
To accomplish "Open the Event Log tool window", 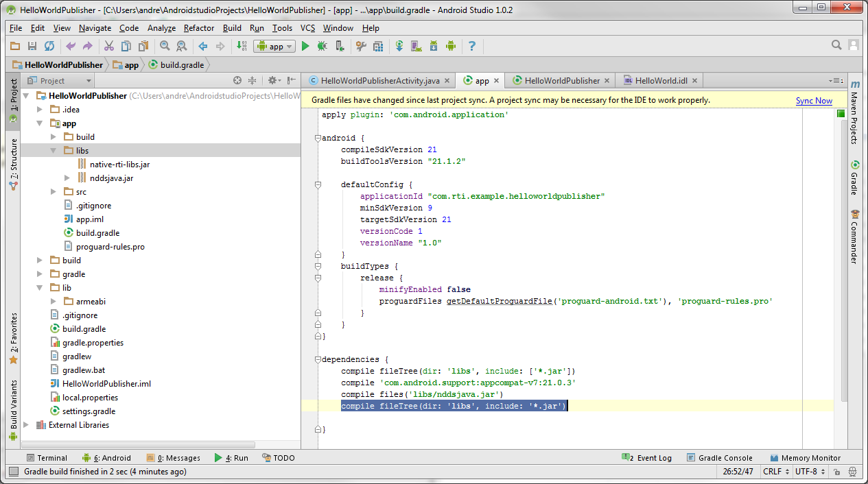I will pyautogui.click(x=646, y=458).
